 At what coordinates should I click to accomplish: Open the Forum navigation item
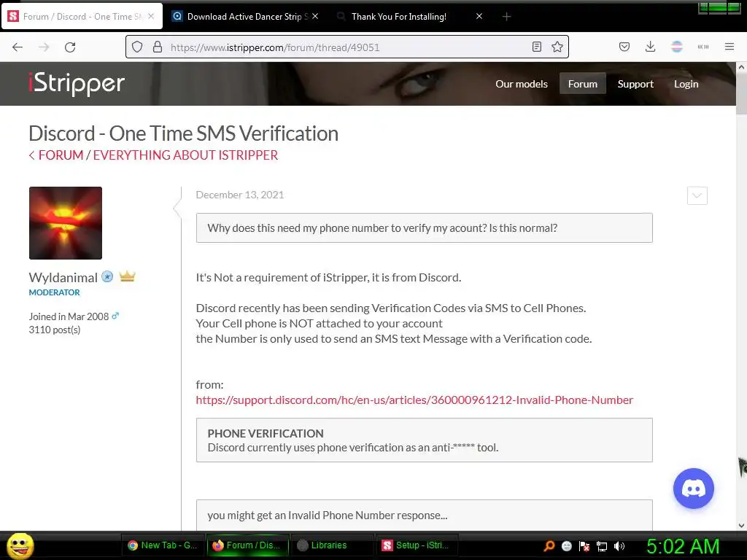pos(582,84)
